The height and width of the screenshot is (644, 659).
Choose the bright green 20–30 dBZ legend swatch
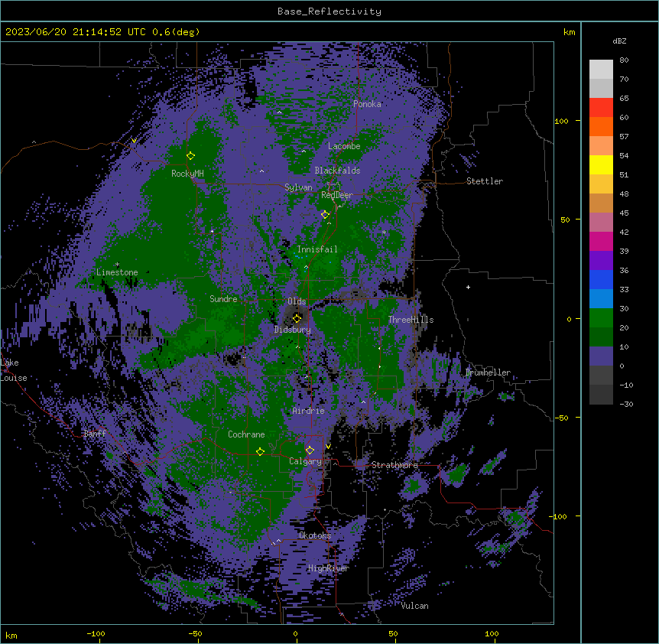coord(601,318)
